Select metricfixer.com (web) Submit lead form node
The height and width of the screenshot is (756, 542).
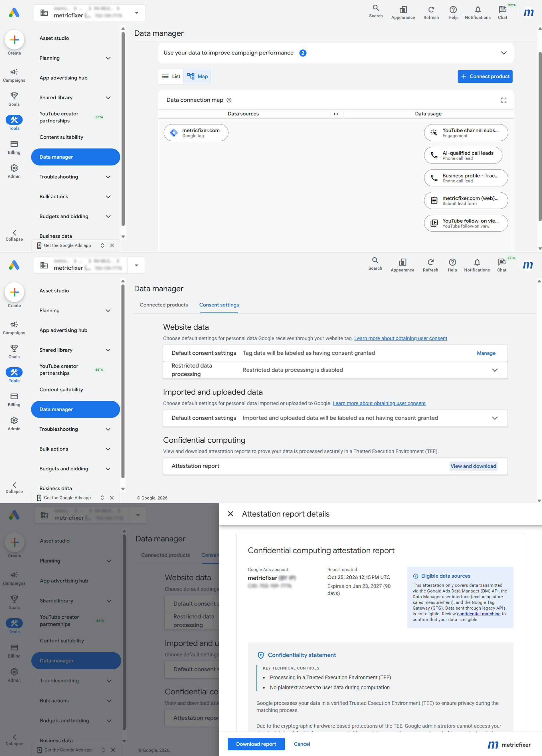point(466,201)
